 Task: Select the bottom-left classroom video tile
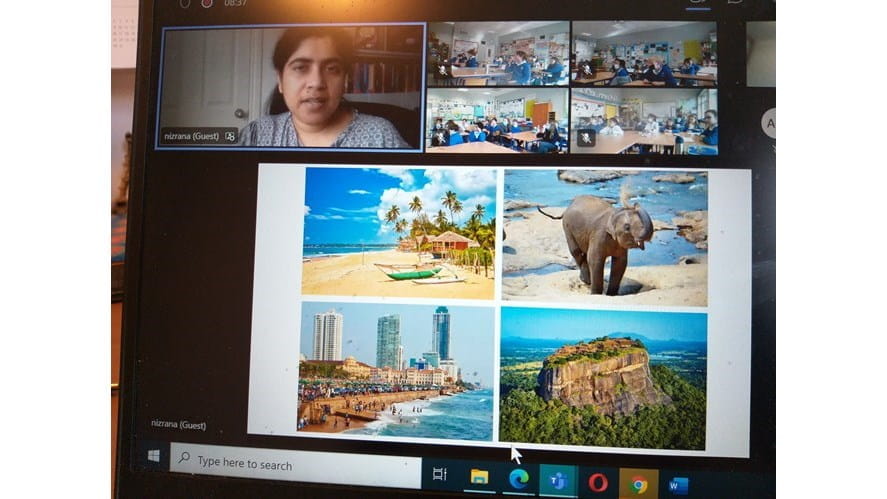click(497, 119)
